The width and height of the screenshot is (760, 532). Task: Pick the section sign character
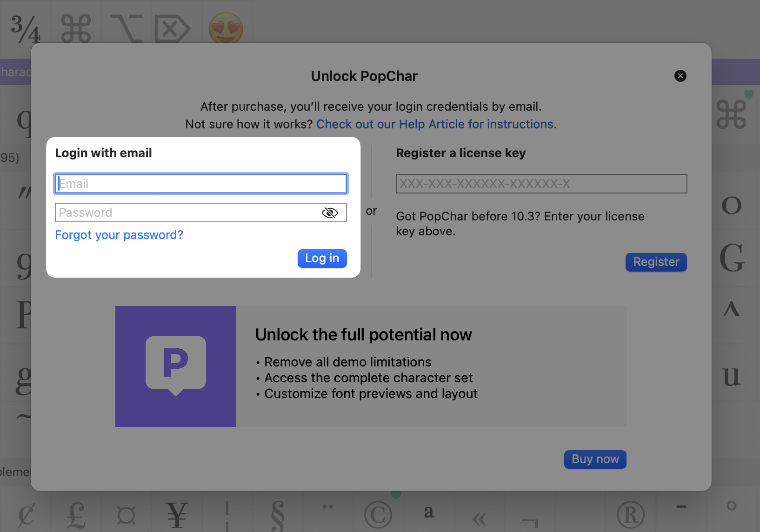tap(277, 515)
